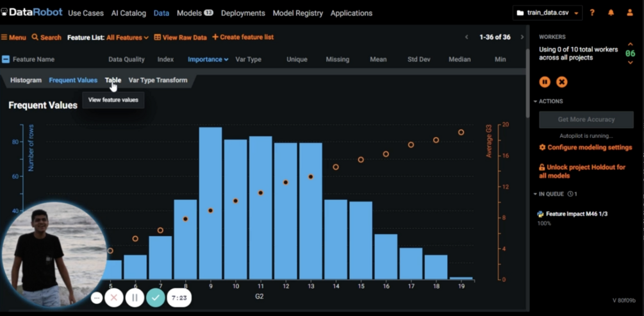644x316 pixels.
Task: Open the Feature List All Features dropdown
Action: tap(128, 37)
